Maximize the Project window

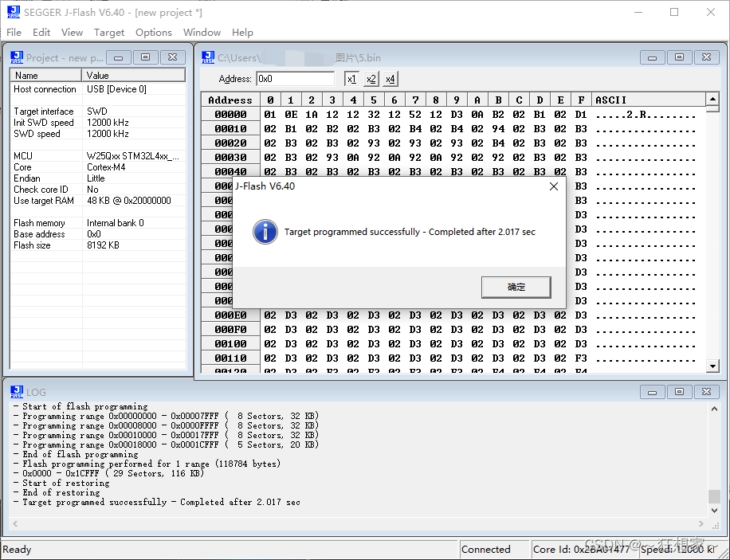[146, 57]
